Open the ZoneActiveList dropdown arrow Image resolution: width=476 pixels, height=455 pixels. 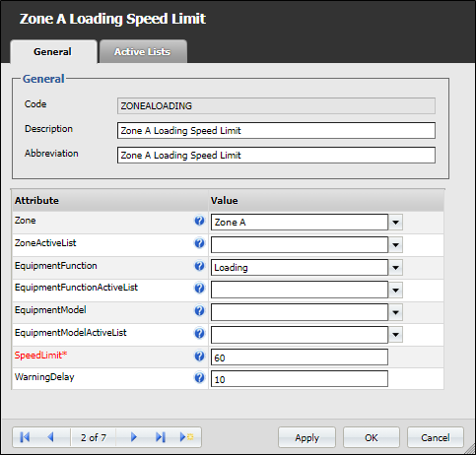[x=395, y=245]
